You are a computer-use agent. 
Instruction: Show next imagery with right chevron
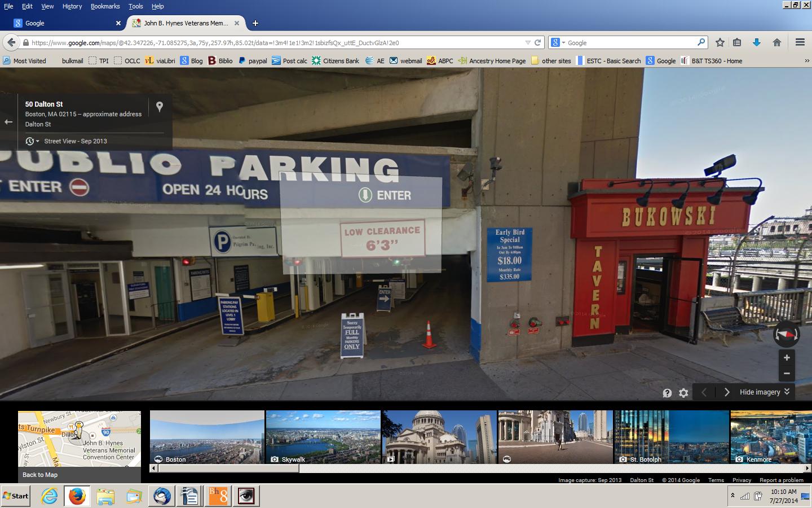pos(726,392)
